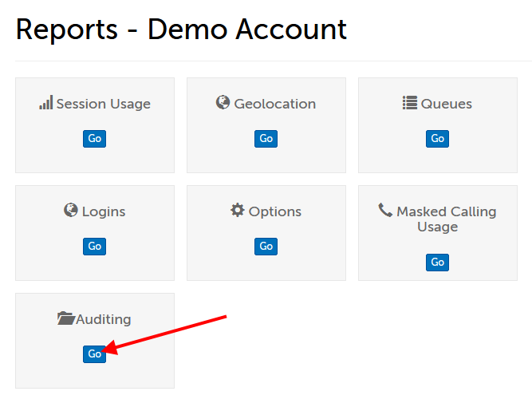Open the Geolocation report with Go
Viewport: 532px width, 395px height.
click(x=266, y=139)
